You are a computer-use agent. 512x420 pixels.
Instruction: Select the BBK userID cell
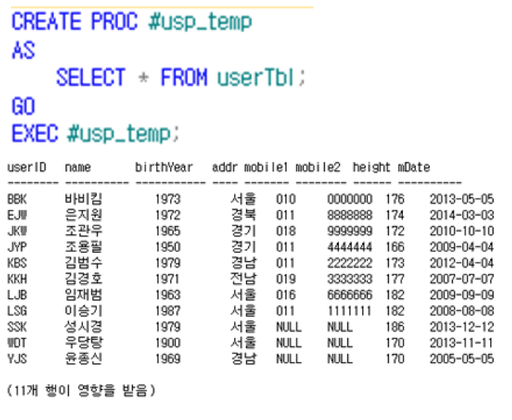[x=17, y=199]
